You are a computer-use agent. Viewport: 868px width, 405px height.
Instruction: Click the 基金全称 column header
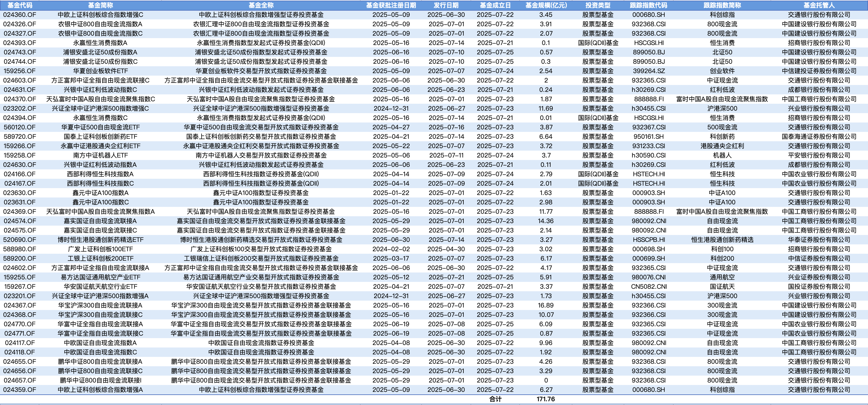coord(261,5)
